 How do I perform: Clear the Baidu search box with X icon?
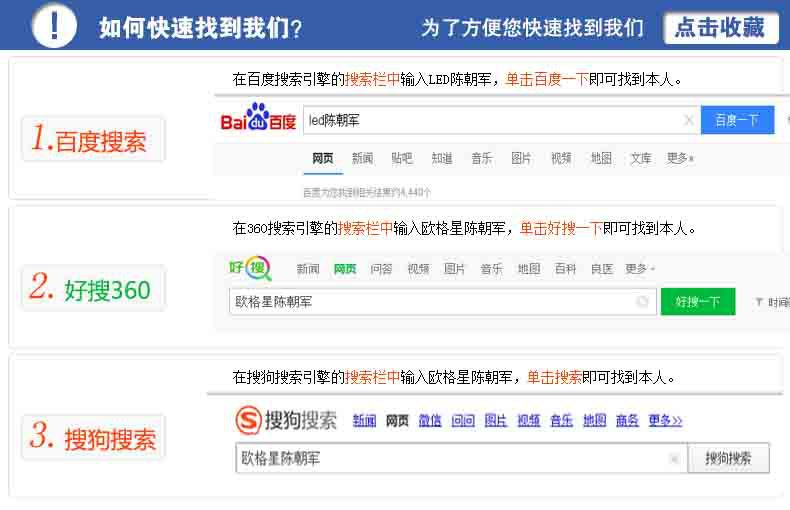[x=688, y=120]
